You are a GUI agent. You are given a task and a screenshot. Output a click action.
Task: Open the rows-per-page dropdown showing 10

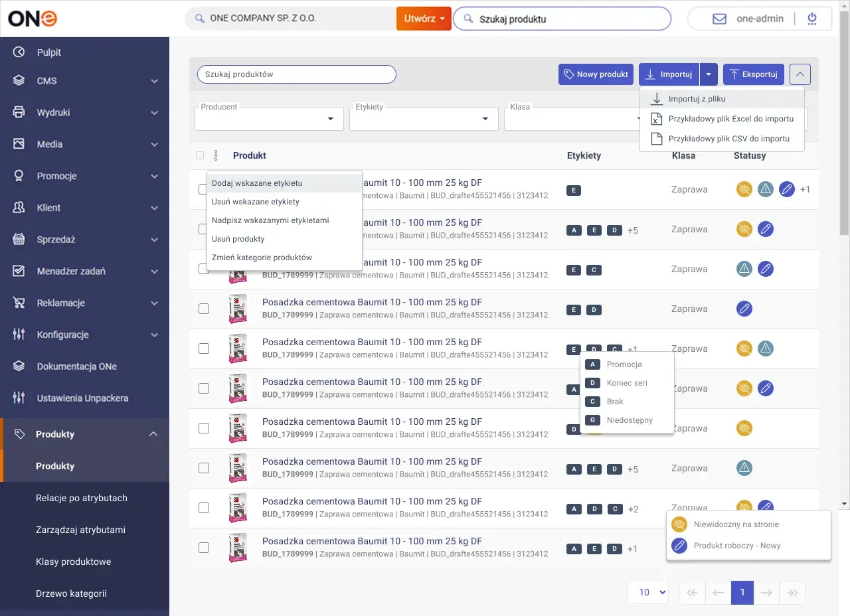[648, 593]
